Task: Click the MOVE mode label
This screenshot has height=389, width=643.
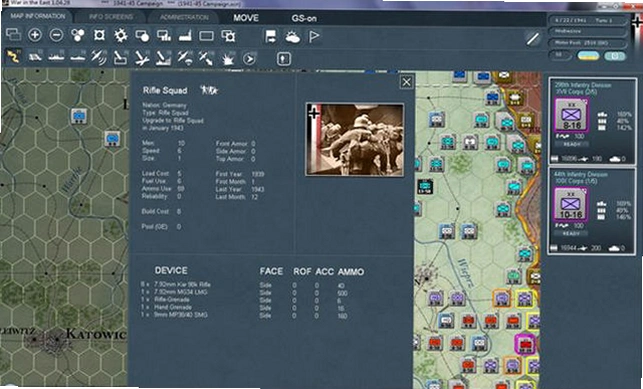Action: point(246,18)
